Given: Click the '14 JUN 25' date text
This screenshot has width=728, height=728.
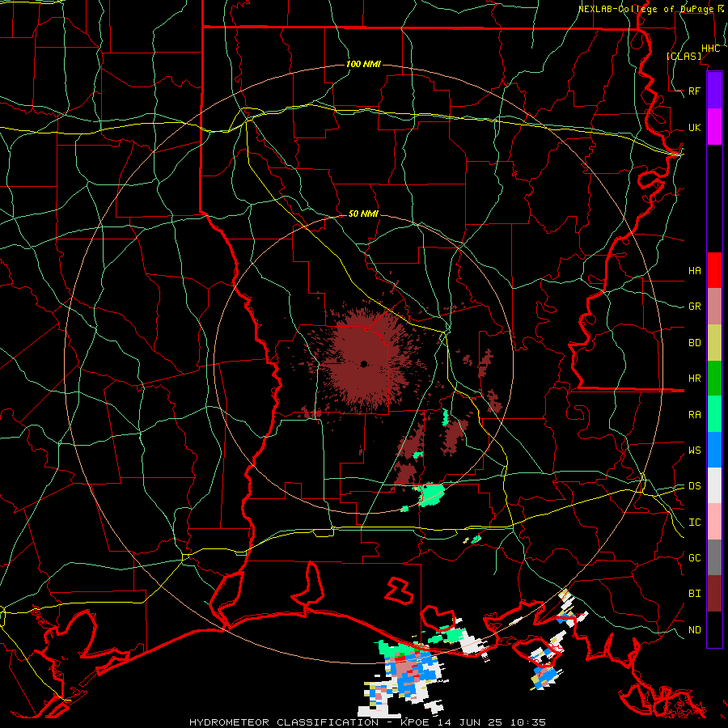Looking at the screenshot, I should point(472,722).
